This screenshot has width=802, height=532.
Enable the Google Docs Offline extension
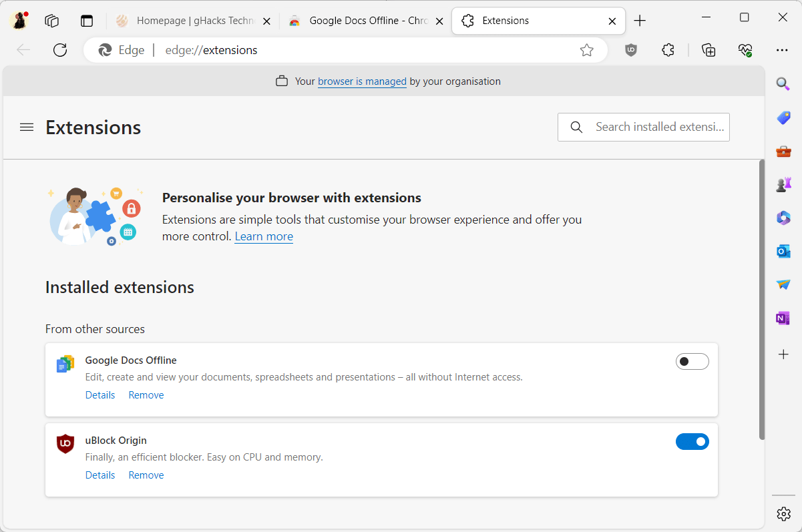click(692, 361)
